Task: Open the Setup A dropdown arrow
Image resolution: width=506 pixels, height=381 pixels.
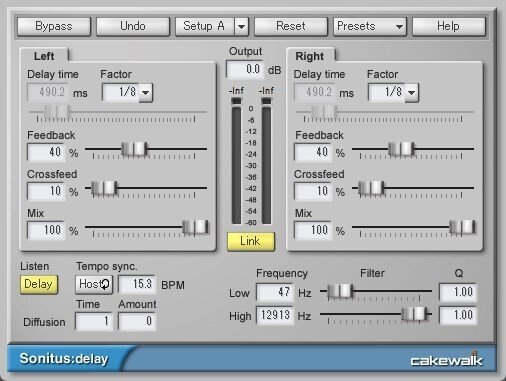Action: (x=242, y=26)
